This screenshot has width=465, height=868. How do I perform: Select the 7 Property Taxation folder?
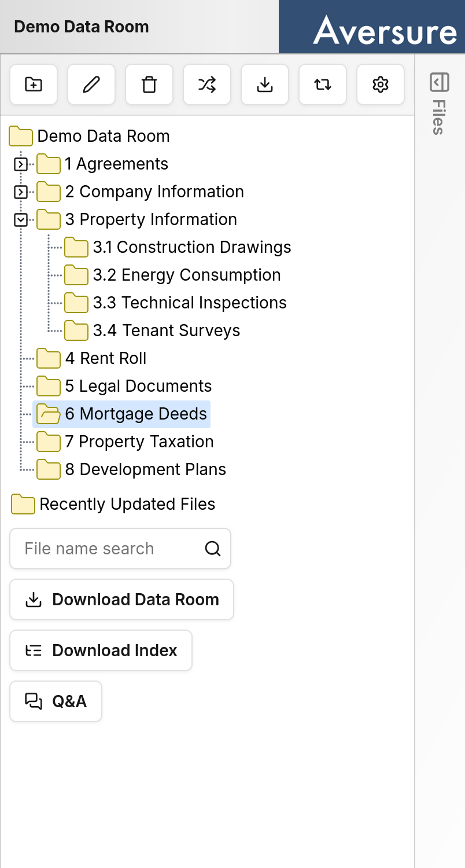tap(126, 442)
